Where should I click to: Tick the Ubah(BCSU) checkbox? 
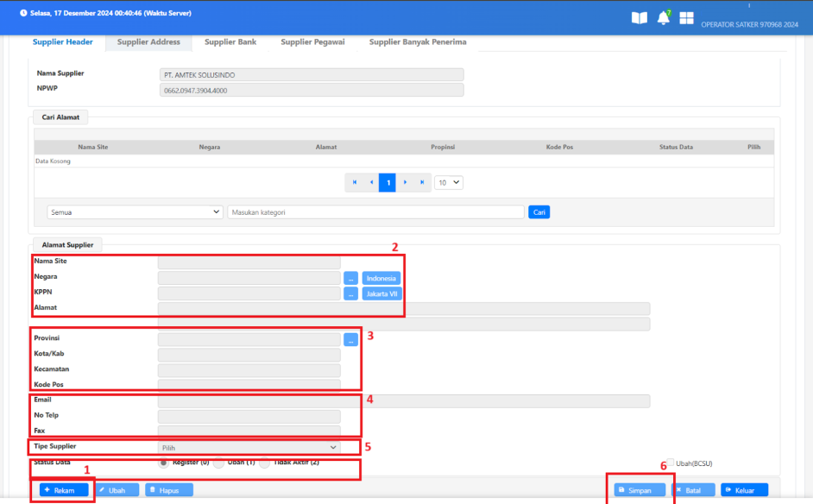pos(670,463)
